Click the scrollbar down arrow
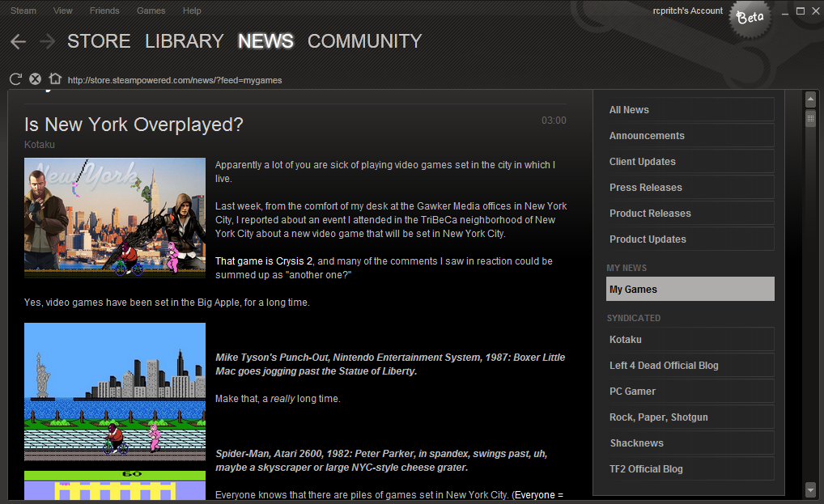824x504 pixels. 810,490
